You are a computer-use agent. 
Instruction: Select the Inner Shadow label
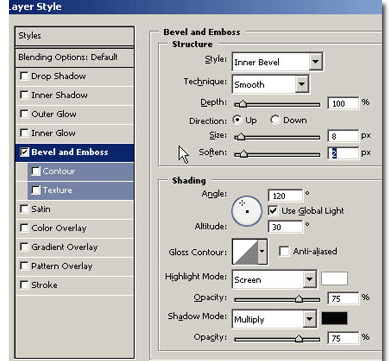(59, 95)
